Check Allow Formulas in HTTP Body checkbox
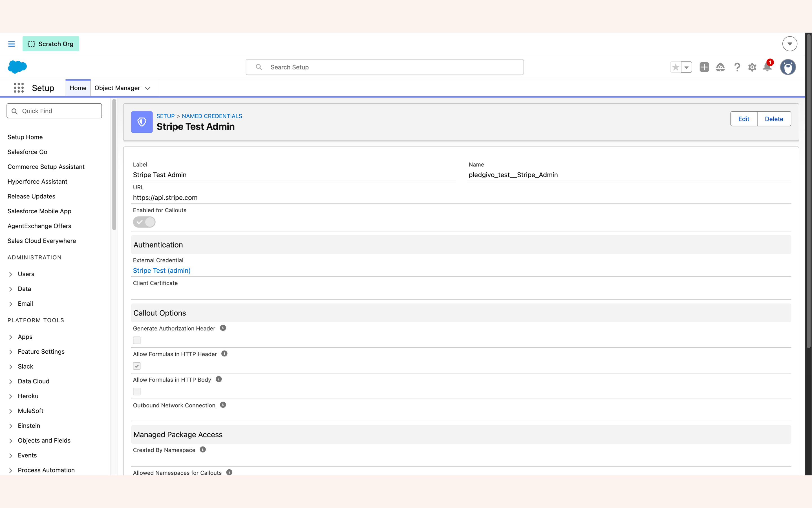Screen dimensions: 812x508 [x=136, y=391]
